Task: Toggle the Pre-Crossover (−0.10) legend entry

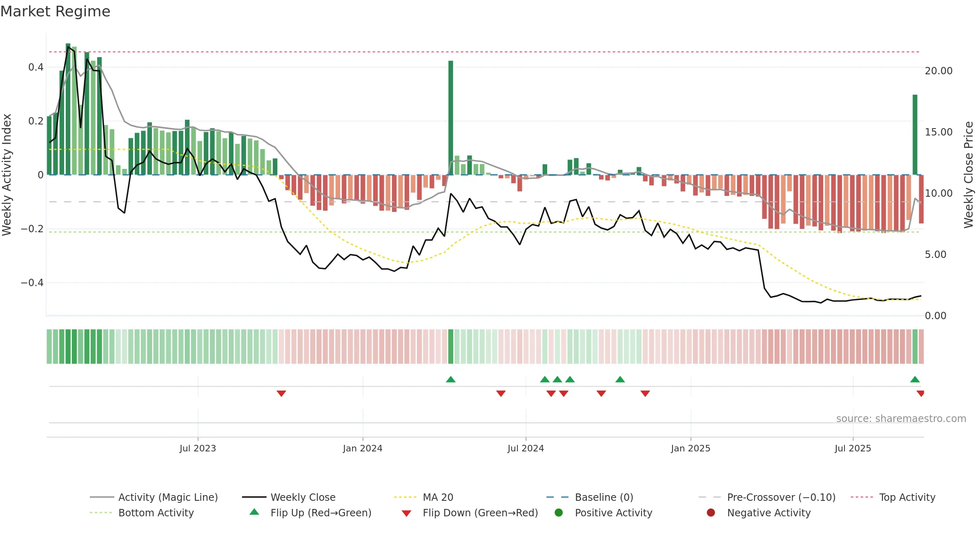Action: [767, 497]
